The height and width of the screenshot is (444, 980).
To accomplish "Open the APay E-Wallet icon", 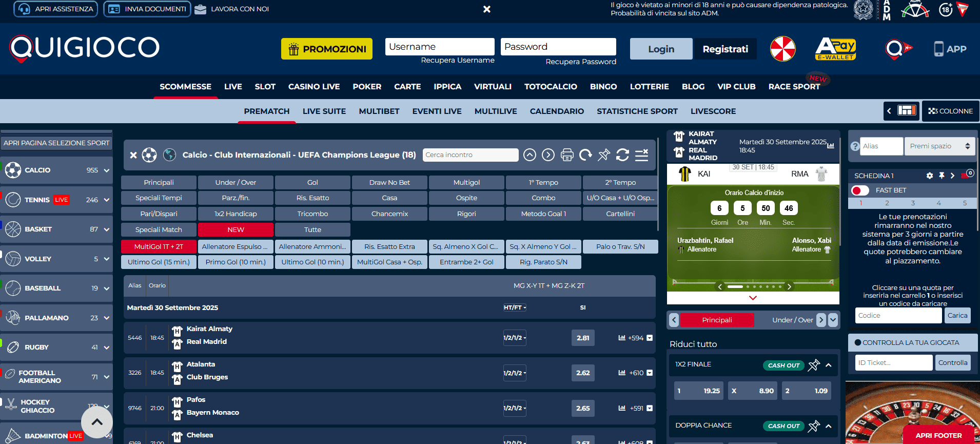I will click(x=836, y=49).
